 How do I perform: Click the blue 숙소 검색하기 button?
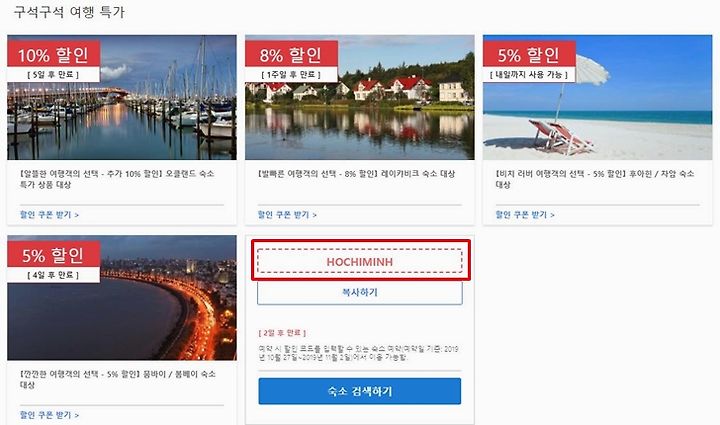point(360,391)
